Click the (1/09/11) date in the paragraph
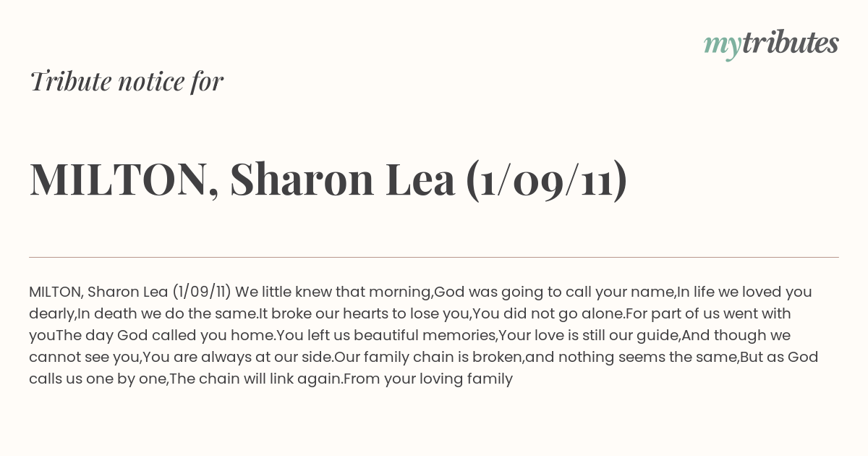 click(202, 292)
